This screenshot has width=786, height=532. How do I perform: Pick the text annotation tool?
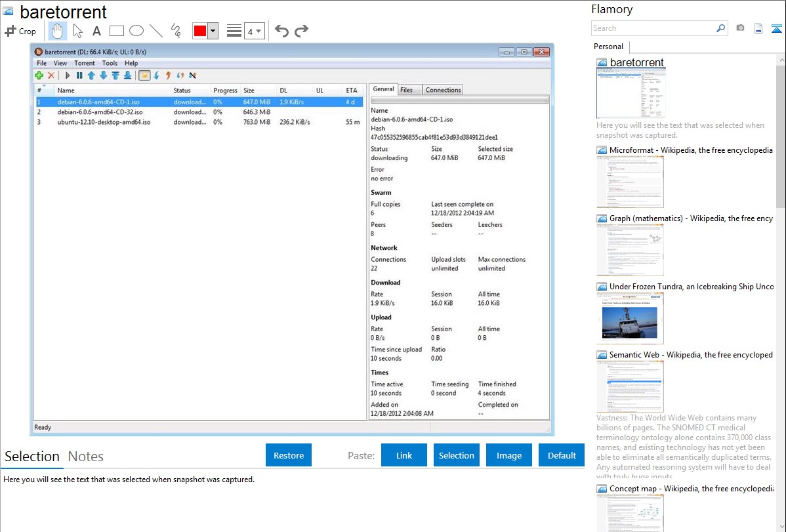click(x=96, y=31)
